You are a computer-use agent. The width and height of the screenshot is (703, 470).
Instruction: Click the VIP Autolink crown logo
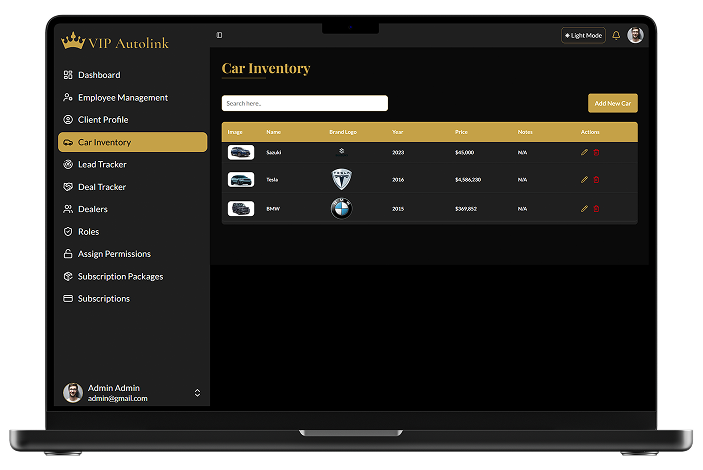click(x=73, y=42)
